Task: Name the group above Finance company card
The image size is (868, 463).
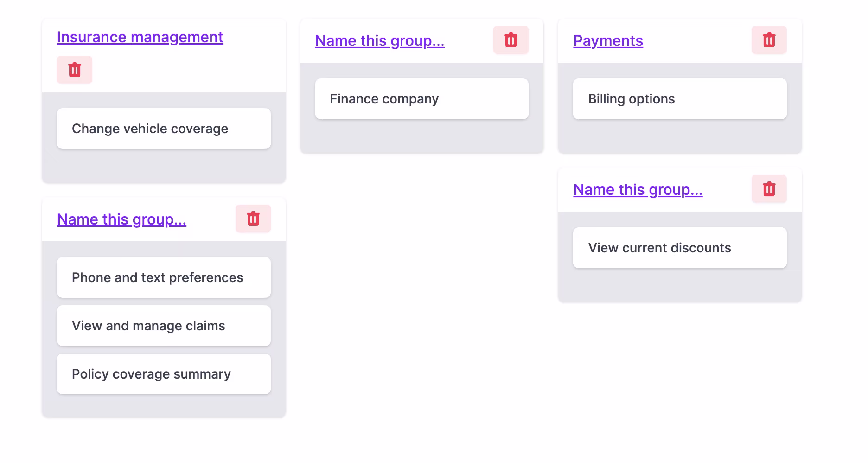Action: [x=380, y=41]
